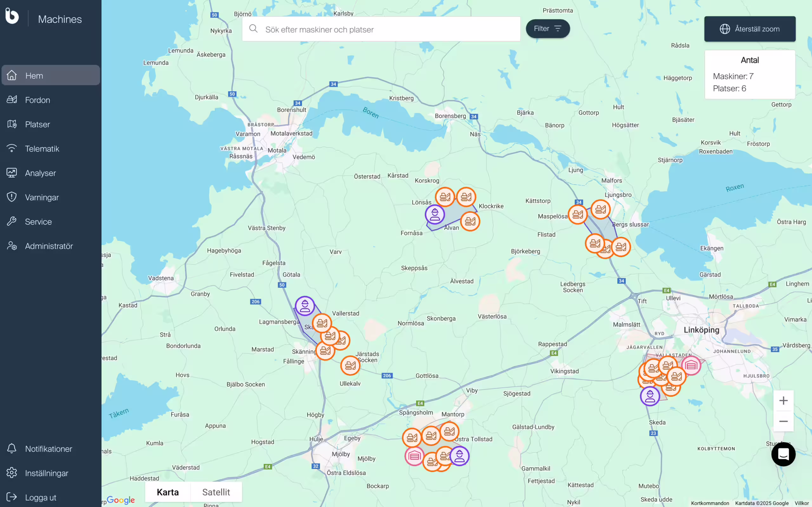Click the machine marker near Maspelösa
The height and width of the screenshot is (507, 812).
(x=578, y=214)
